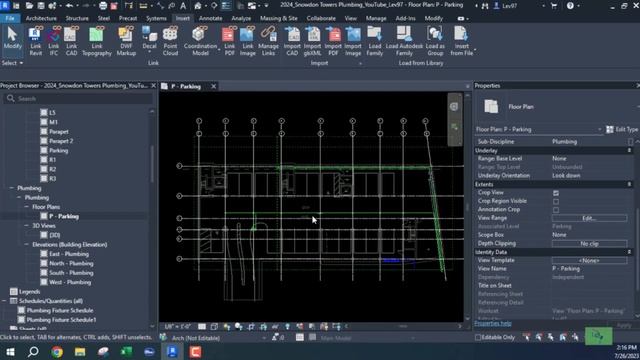Open File Explorer from taskbar
640x360 pixels.
coord(80,351)
